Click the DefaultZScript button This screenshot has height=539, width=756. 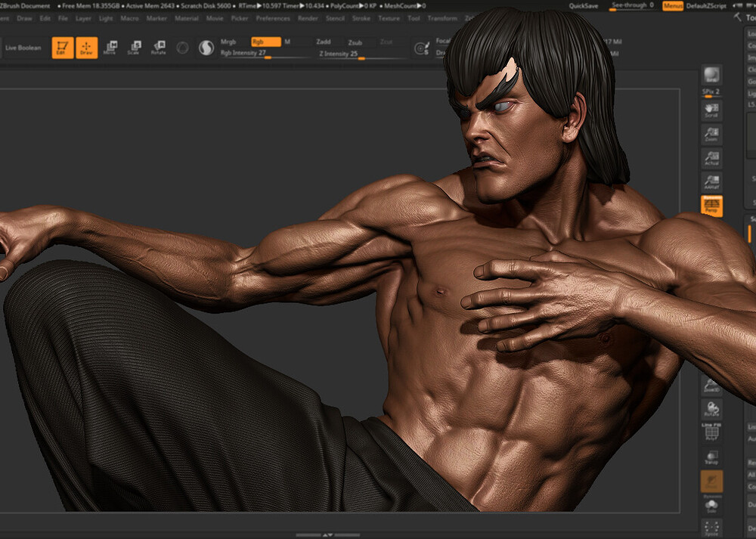(706, 6)
